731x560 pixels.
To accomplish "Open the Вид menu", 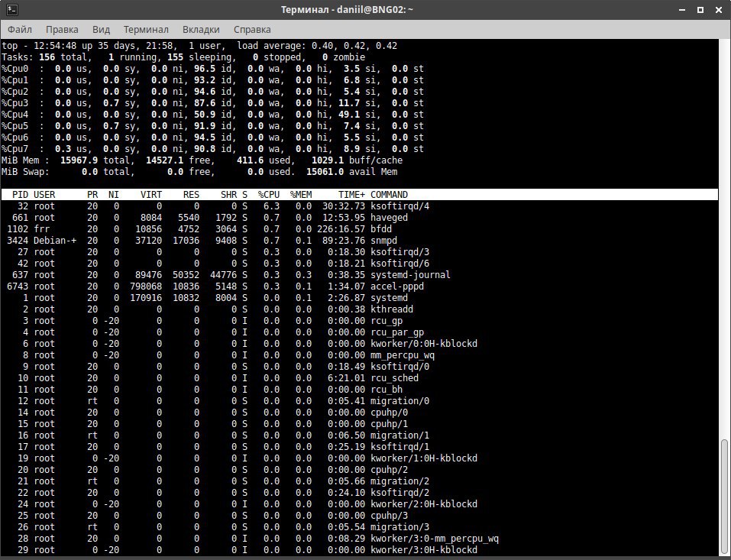I will 101,29.
